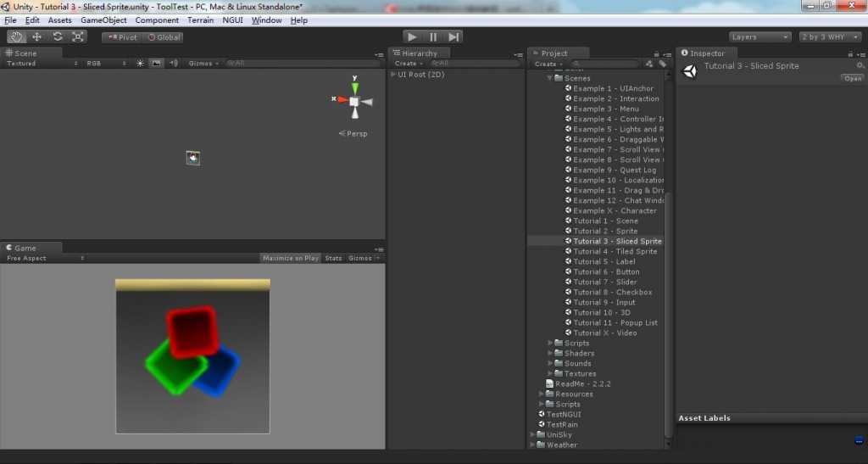Viewport: 868px width, 464px height.
Task: Toggle scene lighting sun icon
Action: pyautogui.click(x=140, y=64)
